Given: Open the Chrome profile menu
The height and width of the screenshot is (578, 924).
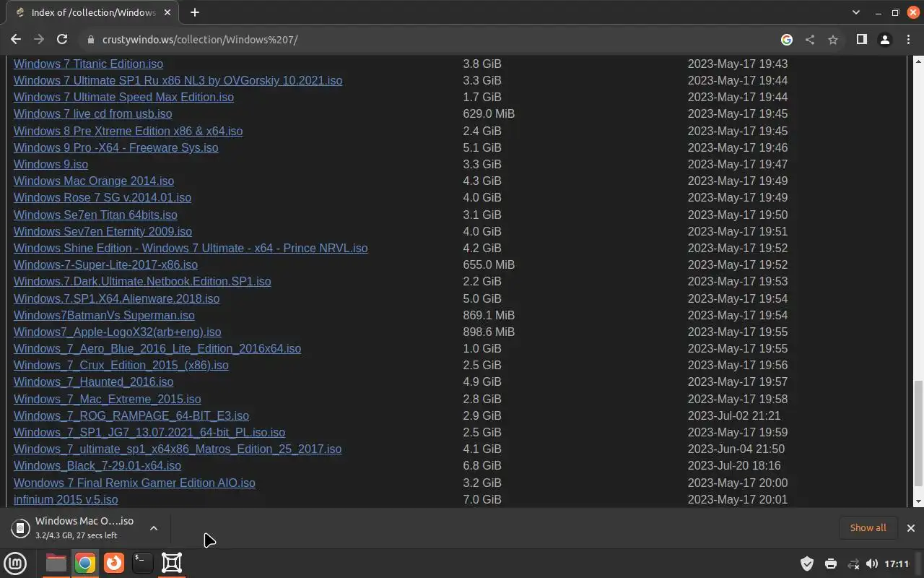Looking at the screenshot, I should tap(884, 40).
